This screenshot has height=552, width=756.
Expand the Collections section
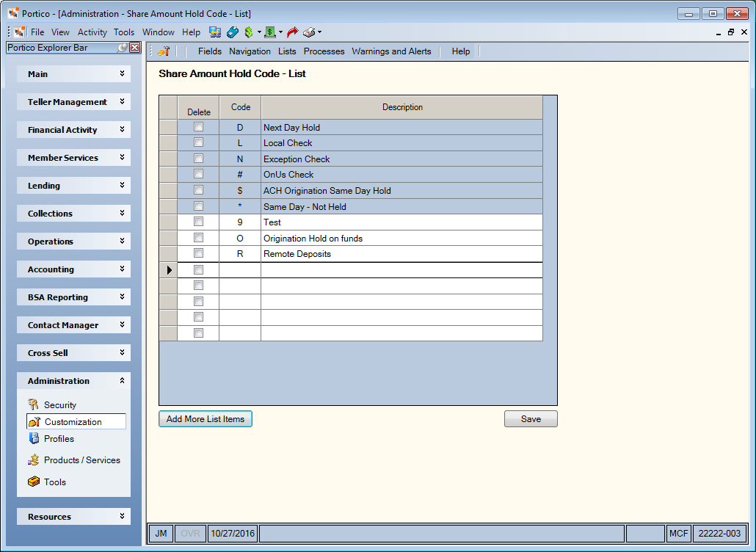click(x=74, y=214)
